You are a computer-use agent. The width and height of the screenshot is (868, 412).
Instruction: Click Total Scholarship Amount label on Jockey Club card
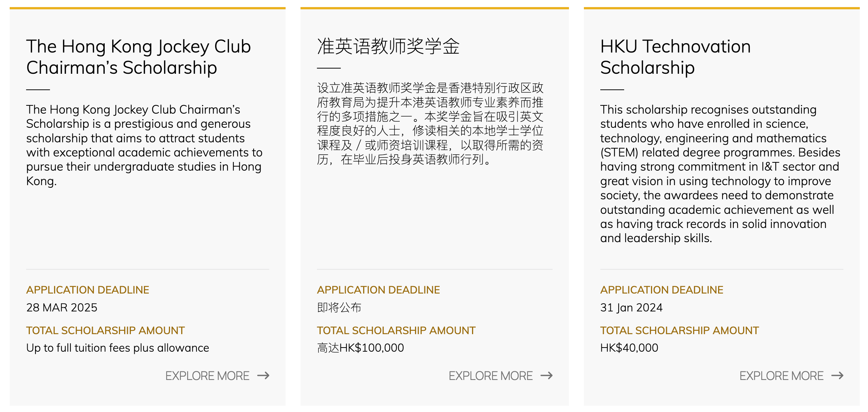pos(105,330)
